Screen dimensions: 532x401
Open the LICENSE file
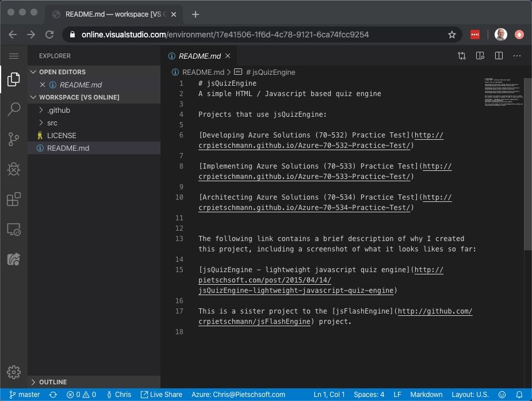click(94, 135)
